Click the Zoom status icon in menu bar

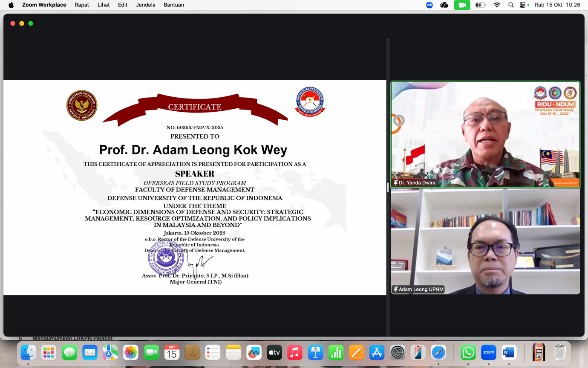point(429,5)
